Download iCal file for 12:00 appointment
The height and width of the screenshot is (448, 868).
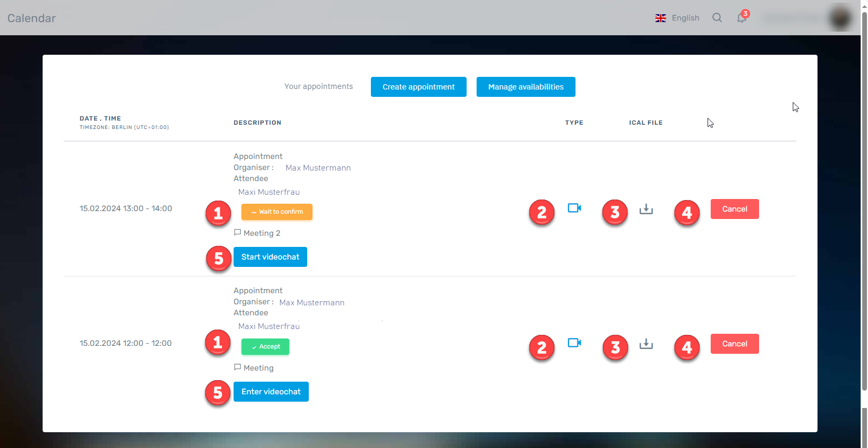(x=646, y=344)
